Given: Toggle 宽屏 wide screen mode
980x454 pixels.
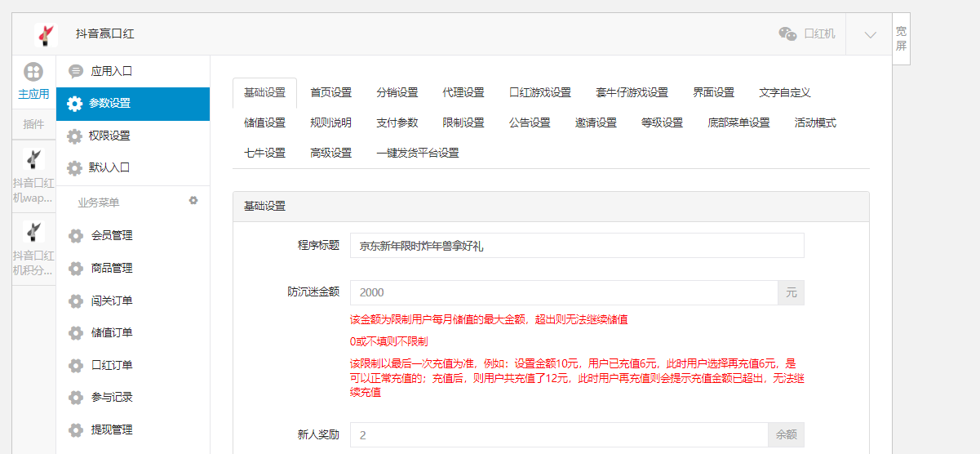Looking at the screenshot, I should tap(901, 38).
